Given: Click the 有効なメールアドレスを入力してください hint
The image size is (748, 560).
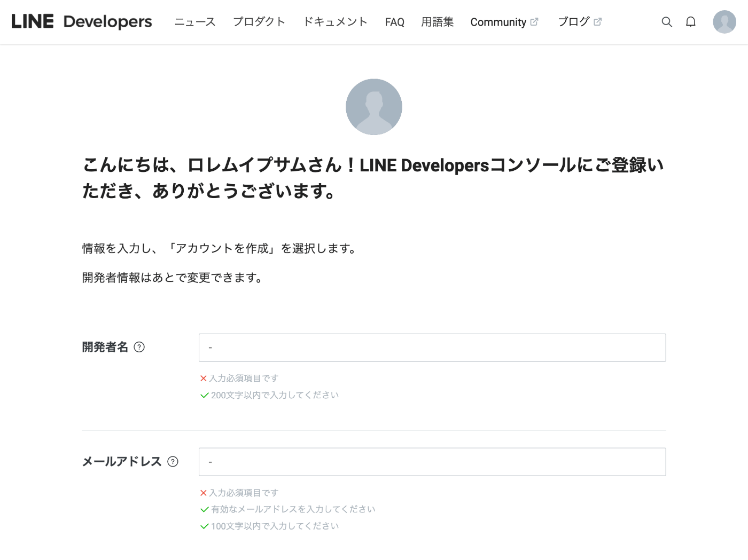Looking at the screenshot, I should click(293, 509).
